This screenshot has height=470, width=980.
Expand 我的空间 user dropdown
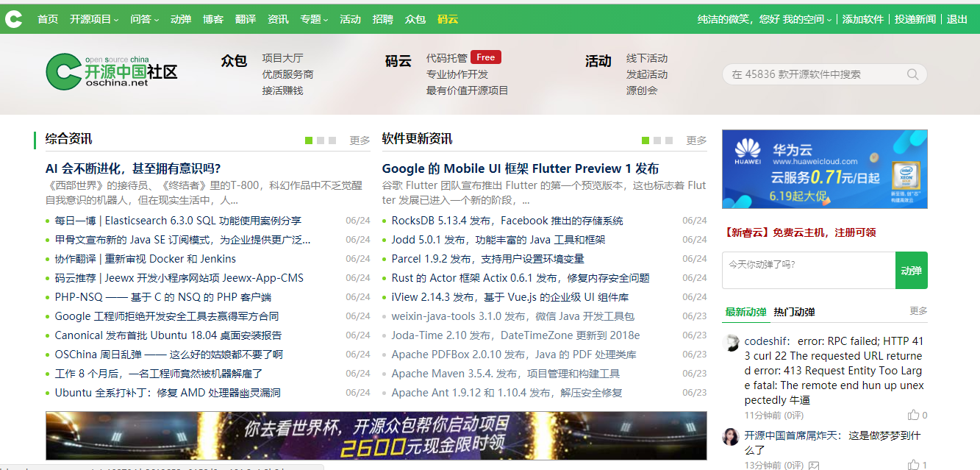point(806,19)
